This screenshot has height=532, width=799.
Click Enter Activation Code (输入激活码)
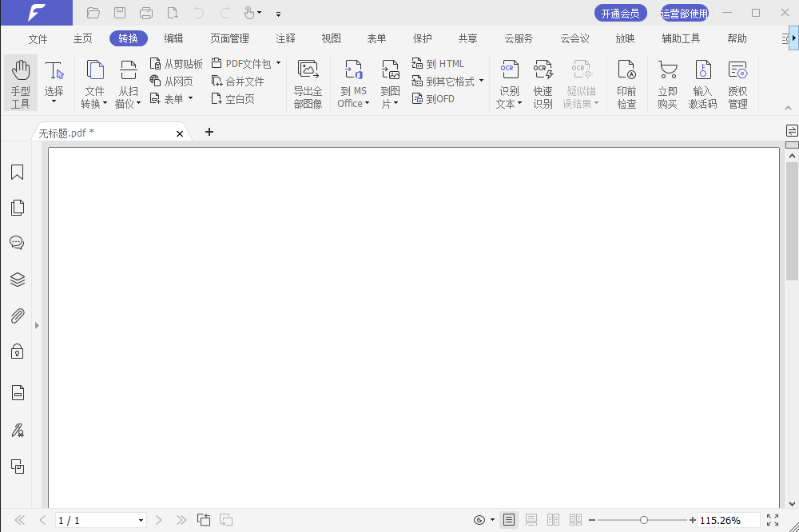702,84
